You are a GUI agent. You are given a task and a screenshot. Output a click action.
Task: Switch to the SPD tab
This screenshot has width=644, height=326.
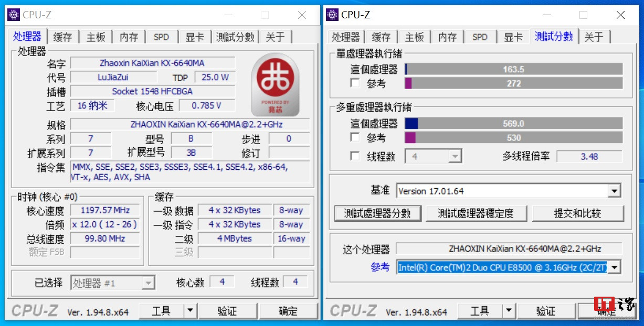pyautogui.click(x=161, y=37)
